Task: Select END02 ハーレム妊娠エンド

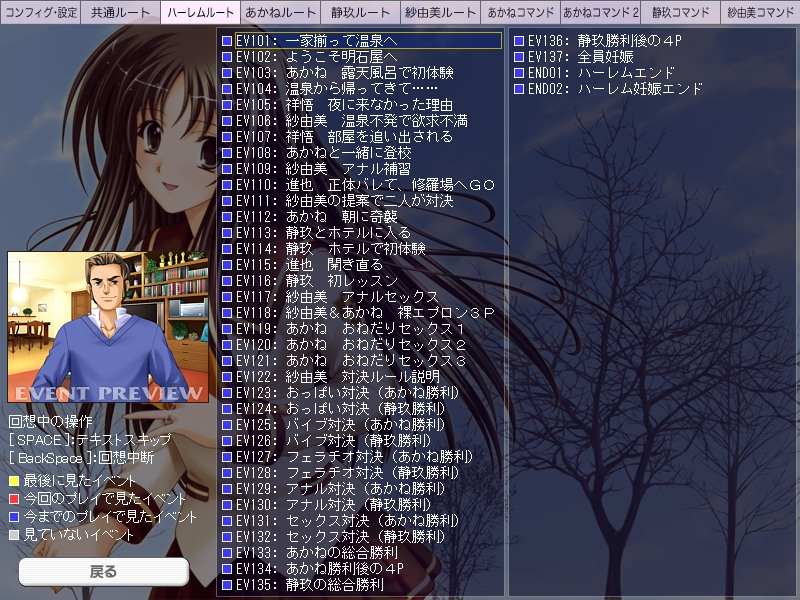Action: (615, 89)
